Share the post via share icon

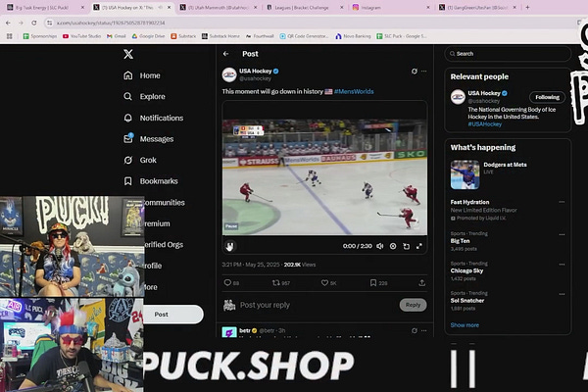tap(421, 283)
